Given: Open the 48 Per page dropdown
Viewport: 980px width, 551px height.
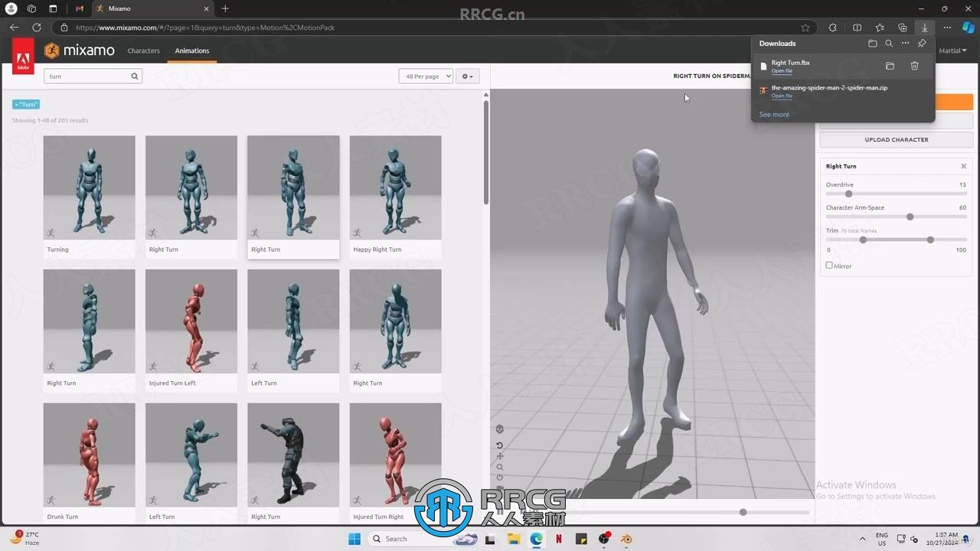Looking at the screenshot, I should 426,76.
